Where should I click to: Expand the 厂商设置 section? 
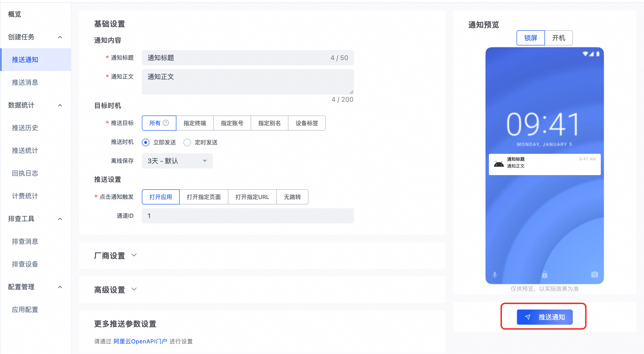click(x=134, y=255)
